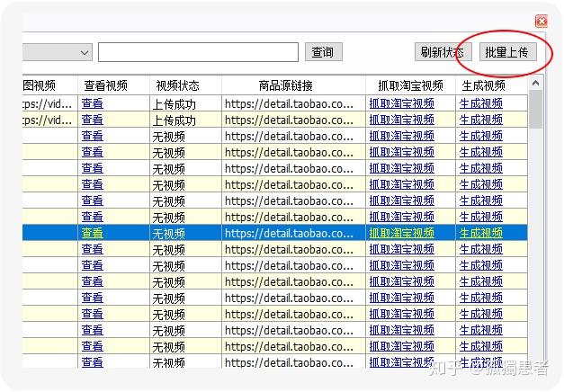
Task: Grab the vertical scrollbar thumb of table
Action: coord(535,109)
